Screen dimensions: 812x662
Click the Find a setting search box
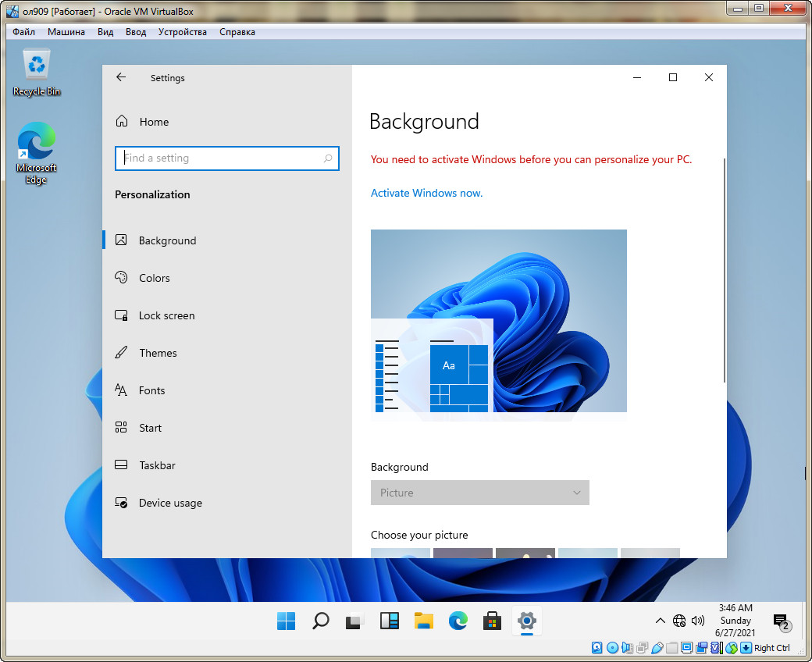[226, 158]
